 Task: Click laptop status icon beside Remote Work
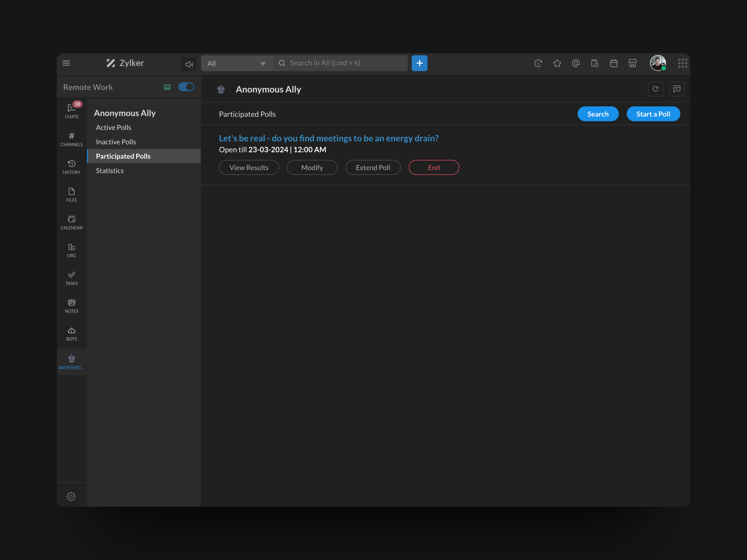tap(167, 87)
